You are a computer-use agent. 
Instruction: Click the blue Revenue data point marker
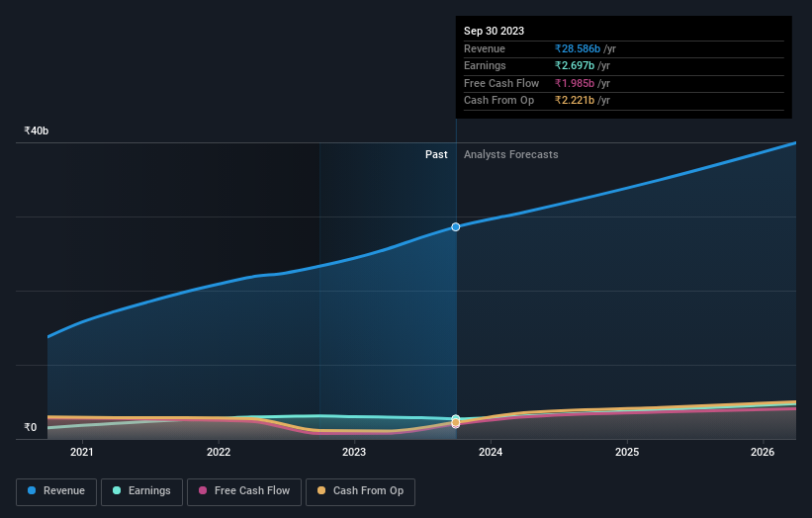tap(456, 227)
